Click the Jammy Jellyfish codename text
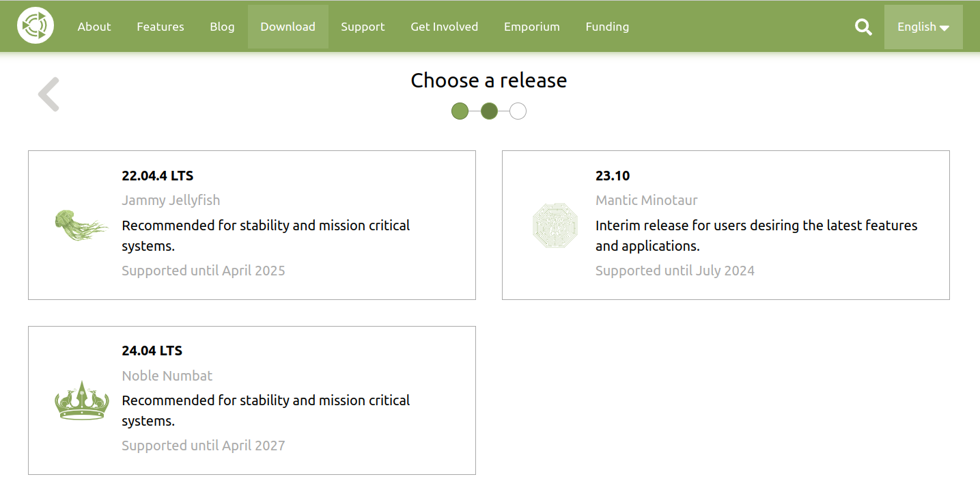Image resolution: width=980 pixels, height=492 pixels. click(x=171, y=200)
